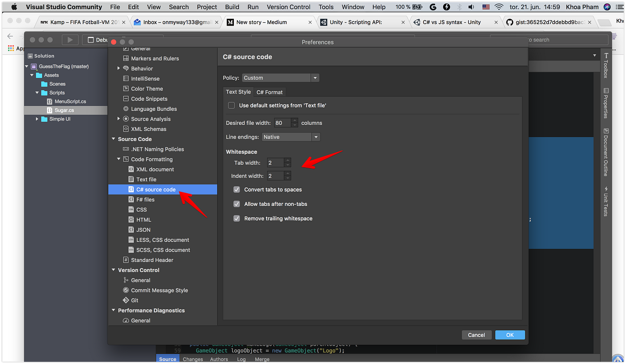Uncheck Convert tabs to spaces
Image resolution: width=626 pixels, height=364 pixels.
pos(237,189)
